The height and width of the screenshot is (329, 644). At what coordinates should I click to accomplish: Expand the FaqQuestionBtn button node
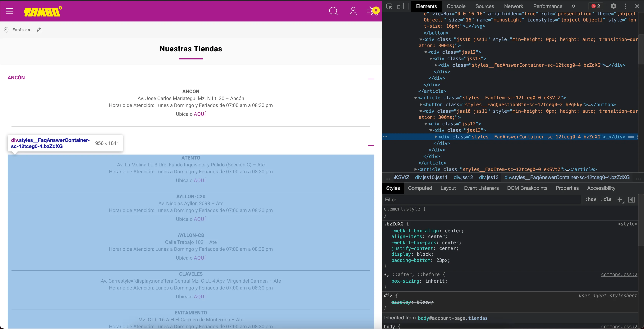[x=421, y=104]
